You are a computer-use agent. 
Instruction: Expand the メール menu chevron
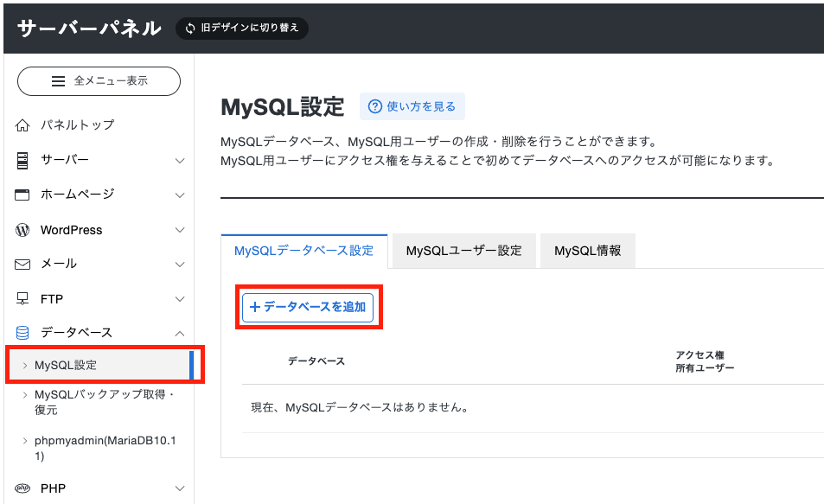tap(180, 265)
